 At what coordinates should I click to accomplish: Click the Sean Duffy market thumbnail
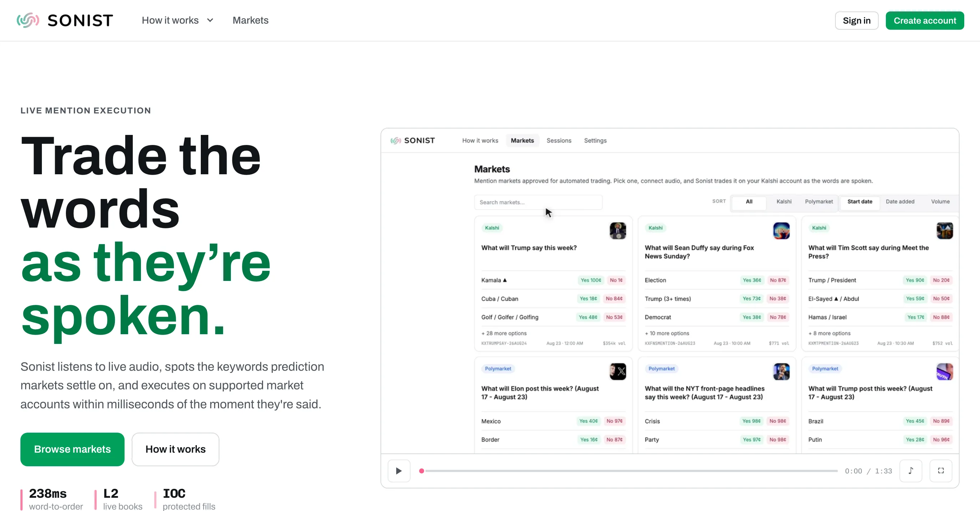point(781,230)
